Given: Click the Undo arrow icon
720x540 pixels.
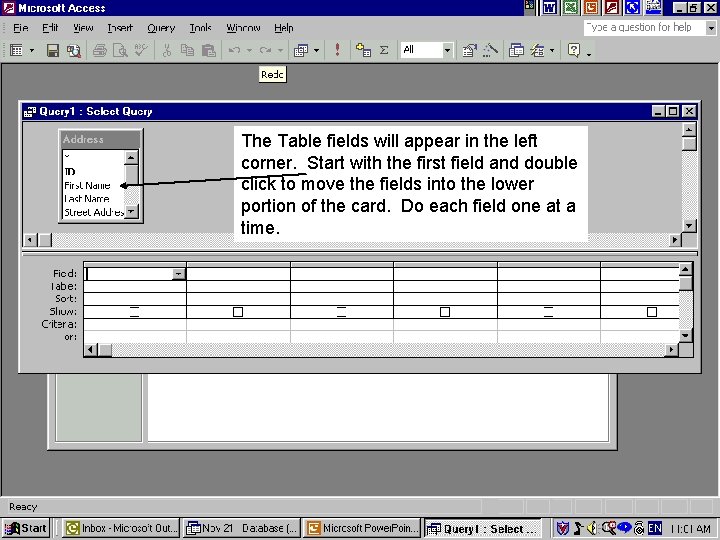Looking at the screenshot, I should pos(235,50).
